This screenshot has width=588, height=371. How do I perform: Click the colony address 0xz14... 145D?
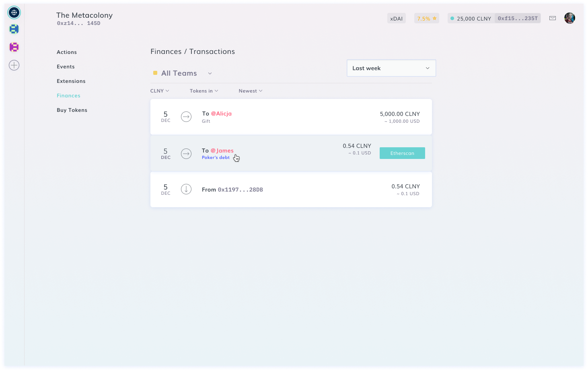point(78,23)
